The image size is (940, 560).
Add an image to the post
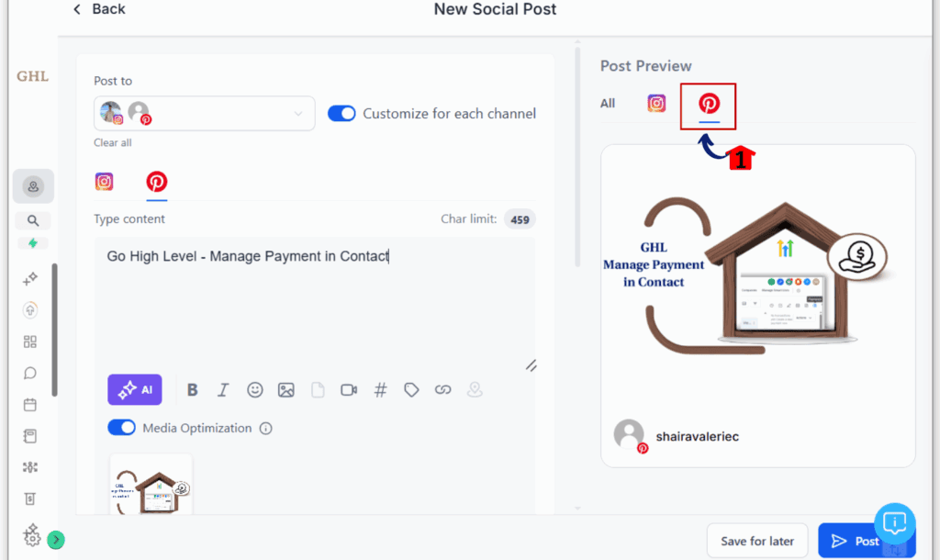tap(286, 390)
